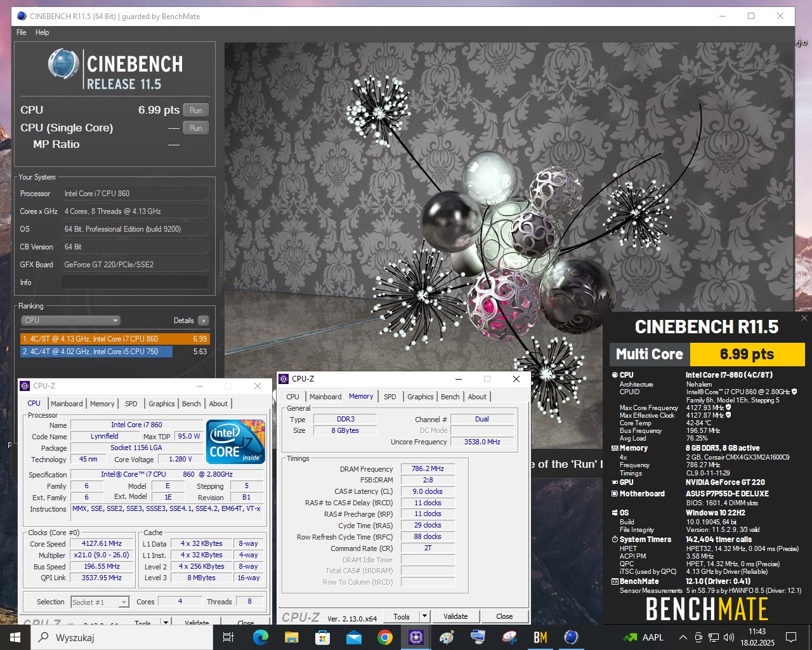The image size is (812, 650).
Task: Switch to Mainboard tab in left CPU-Z window
Action: pyautogui.click(x=67, y=404)
